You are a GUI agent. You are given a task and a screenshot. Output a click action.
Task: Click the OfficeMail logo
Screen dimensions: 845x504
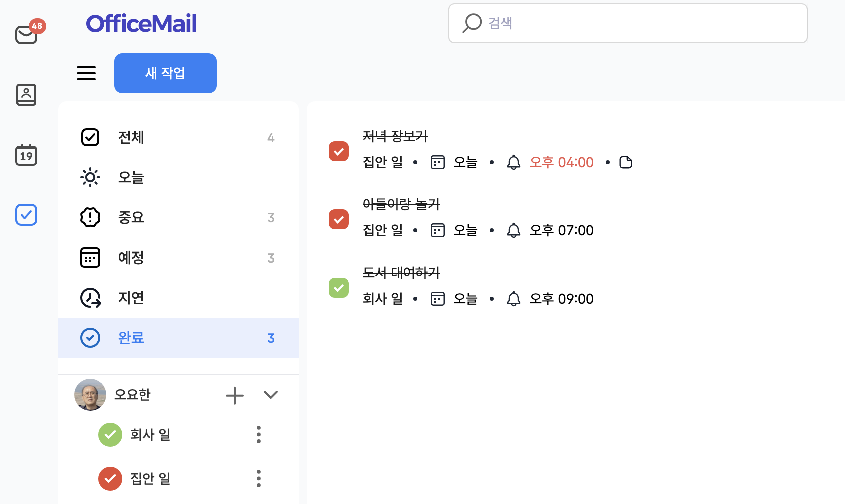pos(141,23)
